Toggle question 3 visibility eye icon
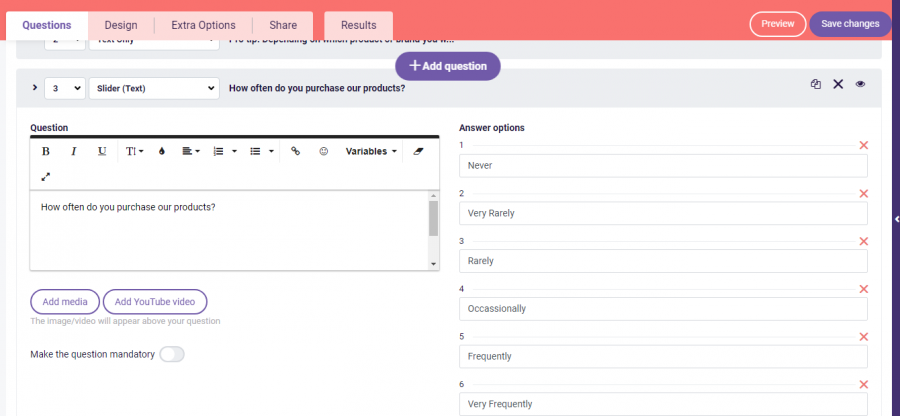The width and height of the screenshot is (900, 416). [860, 85]
